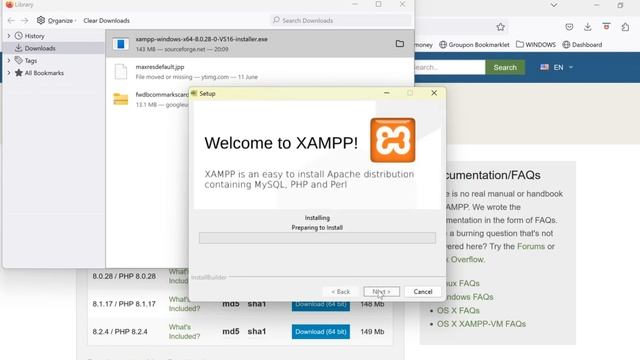Open the Organize gear menu
640x360 pixels.
click(x=56, y=20)
